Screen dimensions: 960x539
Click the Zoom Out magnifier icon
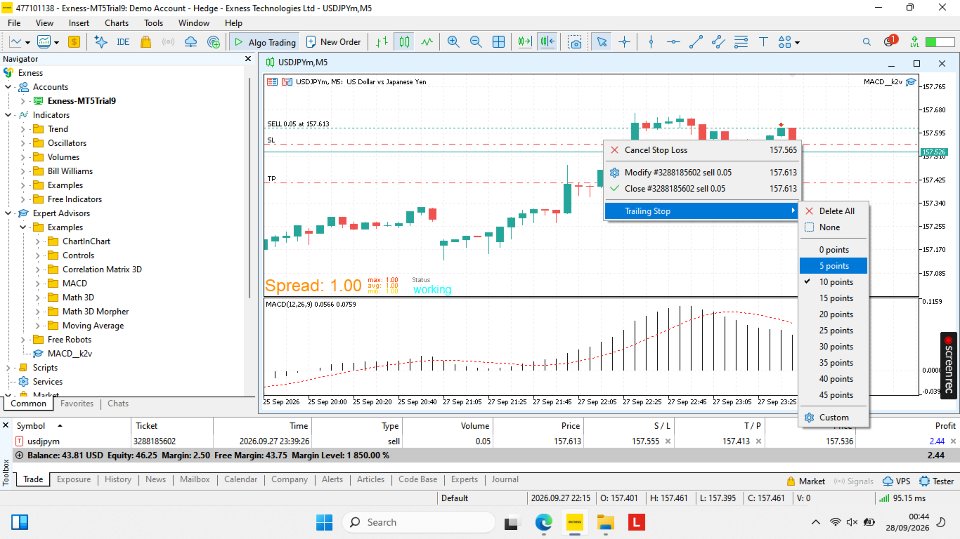coord(476,42)
